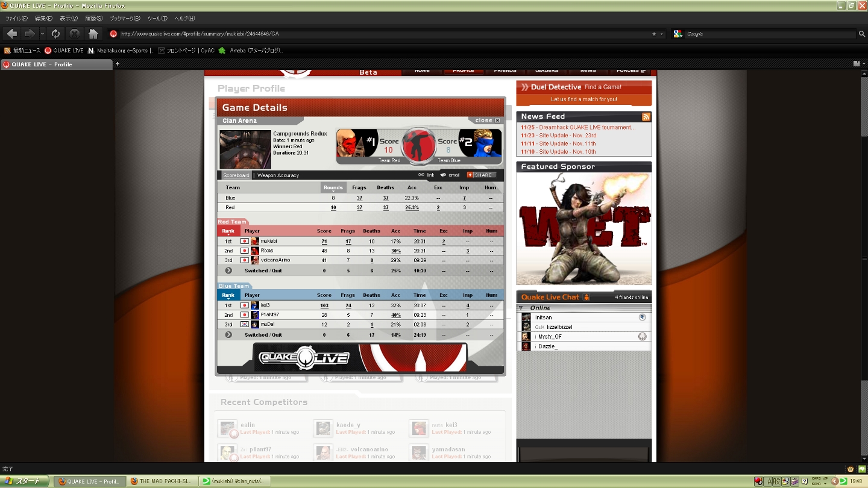Switch to the Weapon Accuracy view

(x=278, y=175)
